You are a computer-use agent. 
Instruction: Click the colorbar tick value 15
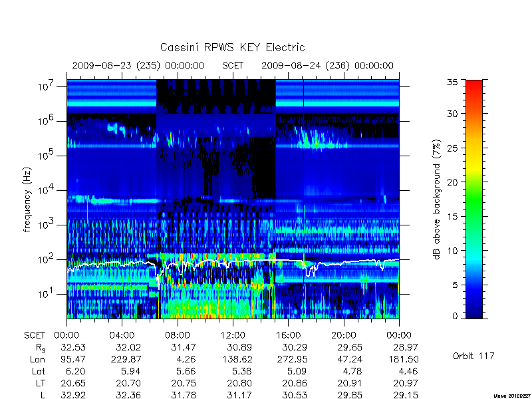coord(452,217)
